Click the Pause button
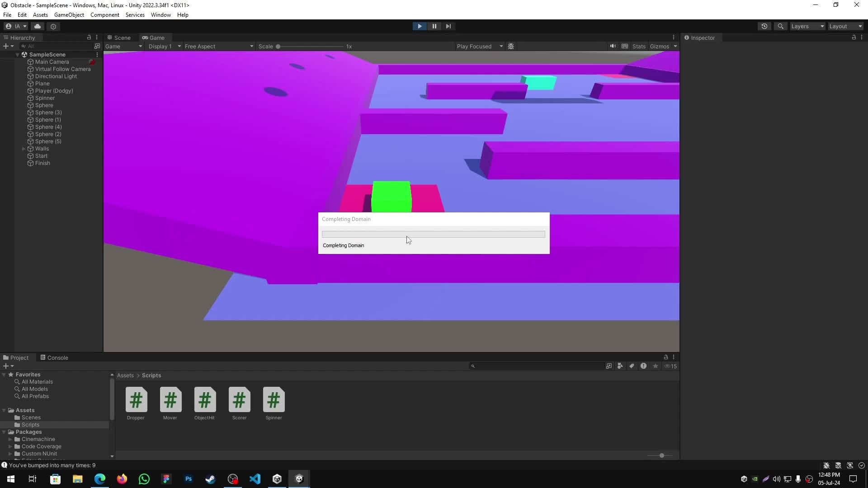The width and height of the screenshot is (868, 488). click(434, 26)
